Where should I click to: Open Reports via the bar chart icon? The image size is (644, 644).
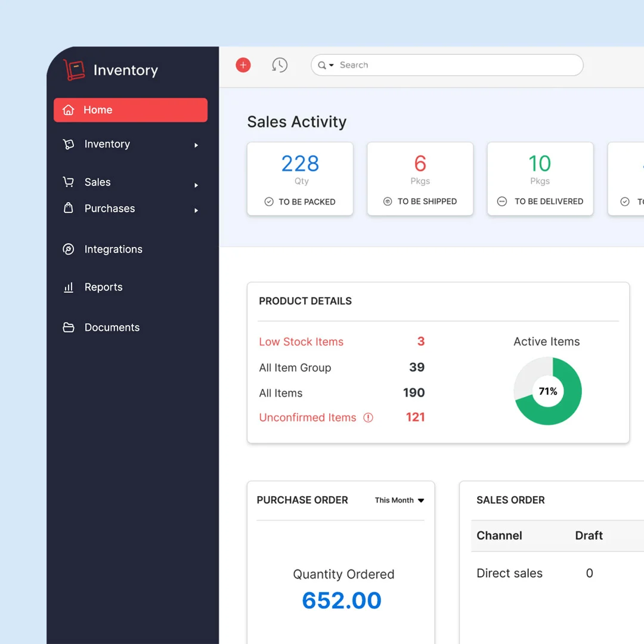[x=68, y=287]
